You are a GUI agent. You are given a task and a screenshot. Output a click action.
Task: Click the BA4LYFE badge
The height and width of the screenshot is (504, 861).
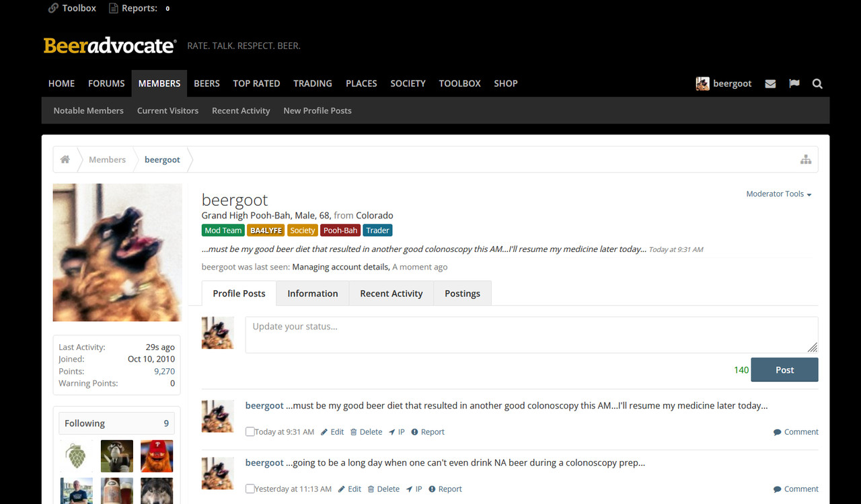pyautogui.click(x=266, y=230)
